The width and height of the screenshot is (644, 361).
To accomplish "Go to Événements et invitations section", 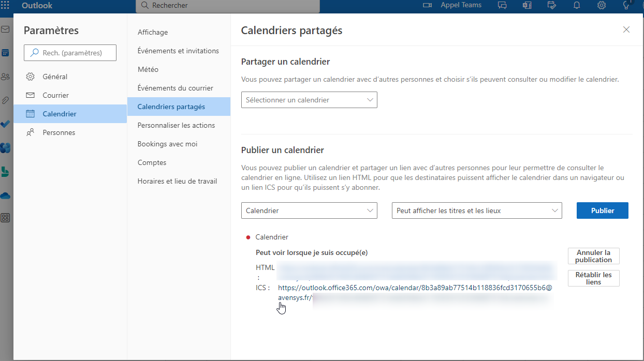I will point(178,51).
